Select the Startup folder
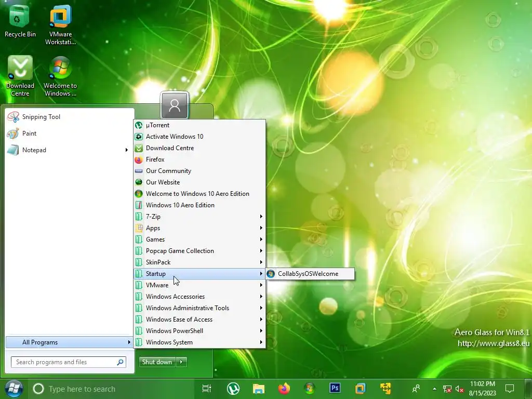Screen dimensions: 532x399 pos(199,273)
